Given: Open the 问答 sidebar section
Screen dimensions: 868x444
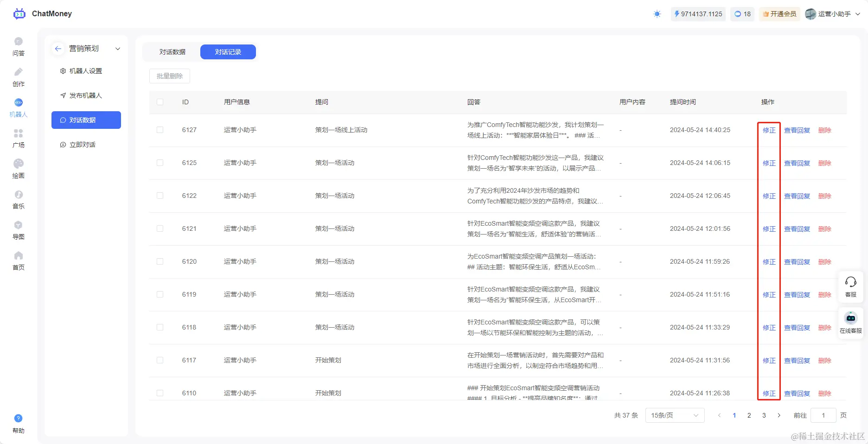Looking at the screenshot, I should (19, 47).
